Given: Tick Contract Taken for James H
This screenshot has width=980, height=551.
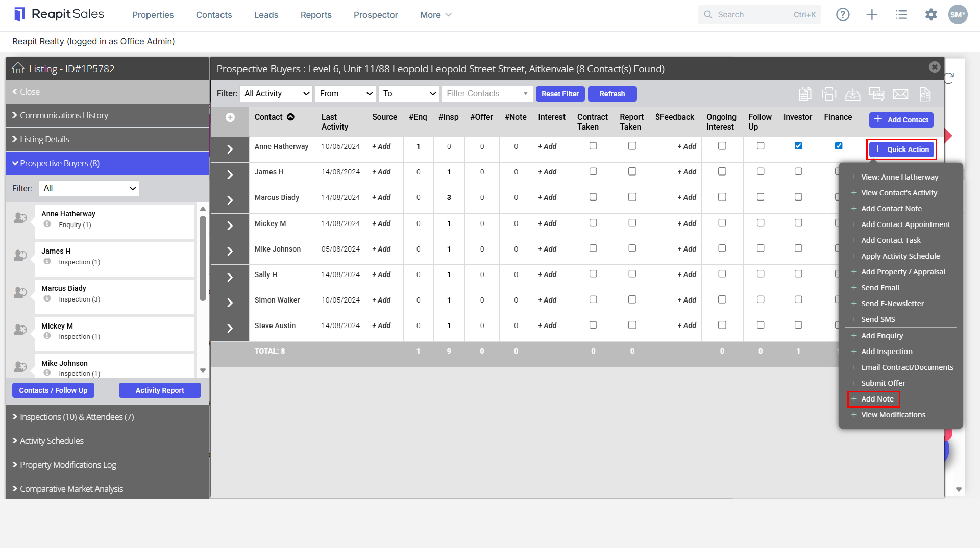Looking at the screenshot, I should [593, 171].
